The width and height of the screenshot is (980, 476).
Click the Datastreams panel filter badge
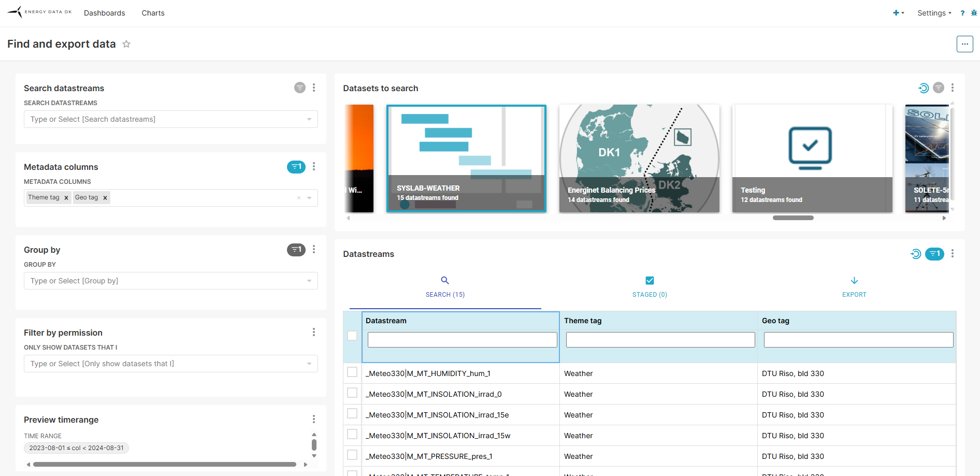point(934,254)
